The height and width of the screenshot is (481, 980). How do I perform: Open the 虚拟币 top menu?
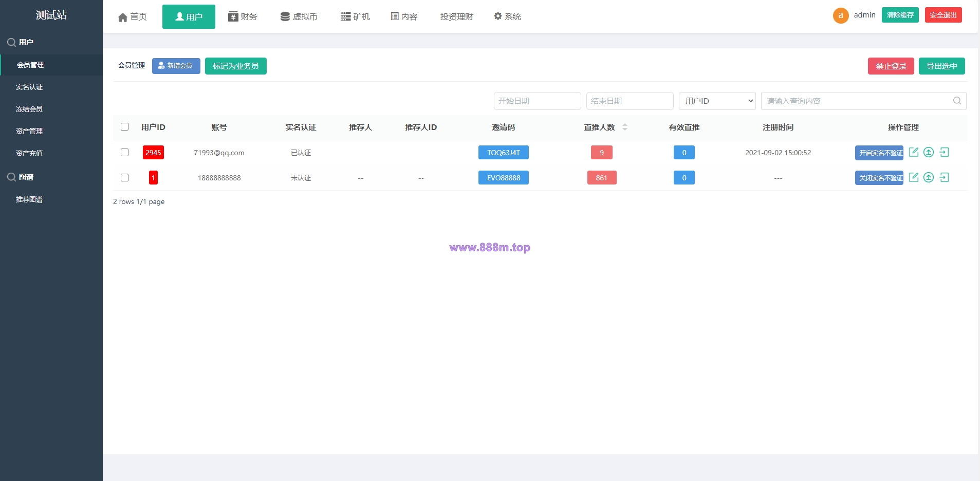[299, 16]
